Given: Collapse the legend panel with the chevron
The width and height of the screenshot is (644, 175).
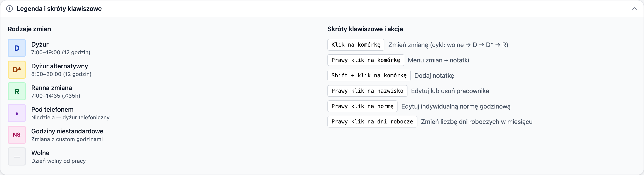Looking at the screenshot, I should 634,9.
